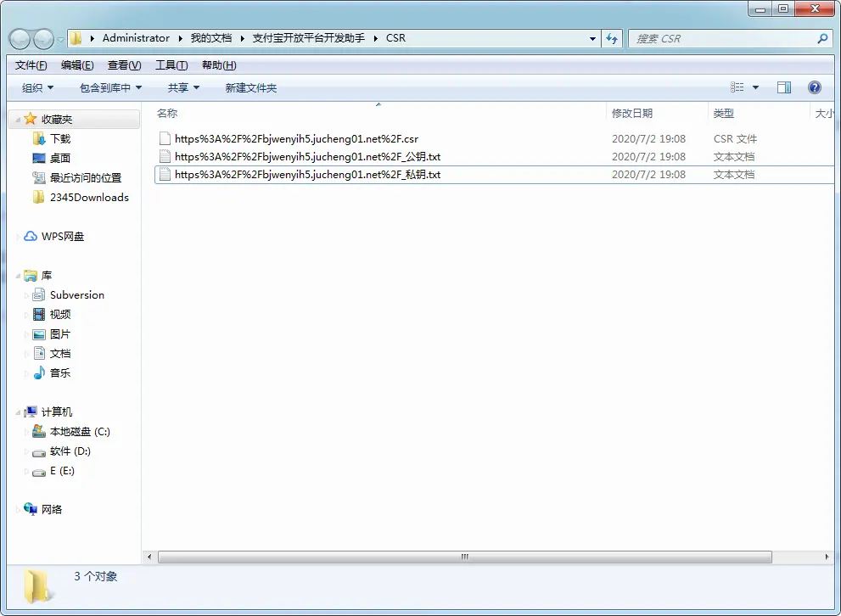Click the 新建文件夹 button
The height and width of the screenshot is (616, 841).
[x=251, y=88]
